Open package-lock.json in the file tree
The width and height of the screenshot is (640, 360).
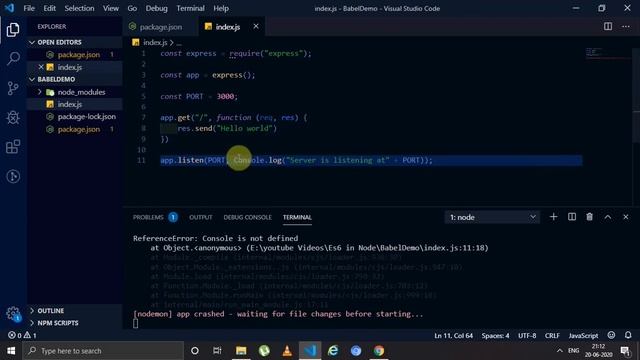point(75,117)
